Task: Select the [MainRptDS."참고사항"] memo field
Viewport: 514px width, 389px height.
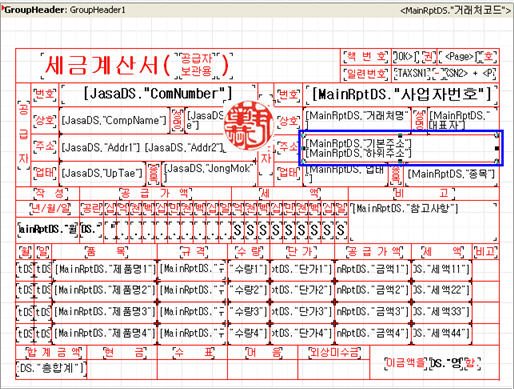Action: pos(423,222)
